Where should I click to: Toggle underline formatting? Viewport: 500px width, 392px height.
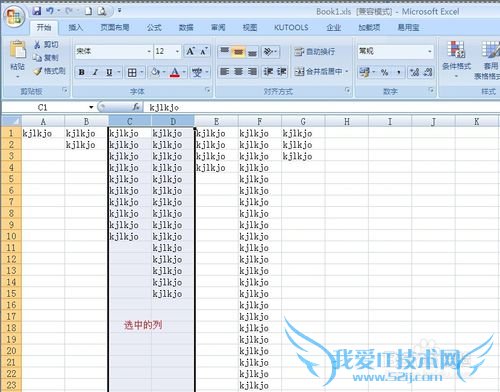(109, 72)
